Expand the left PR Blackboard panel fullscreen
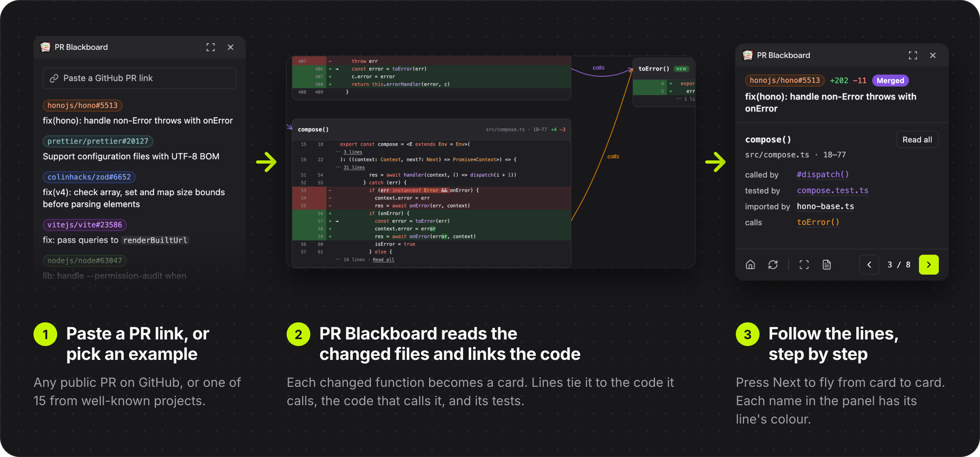 point(211,47)
